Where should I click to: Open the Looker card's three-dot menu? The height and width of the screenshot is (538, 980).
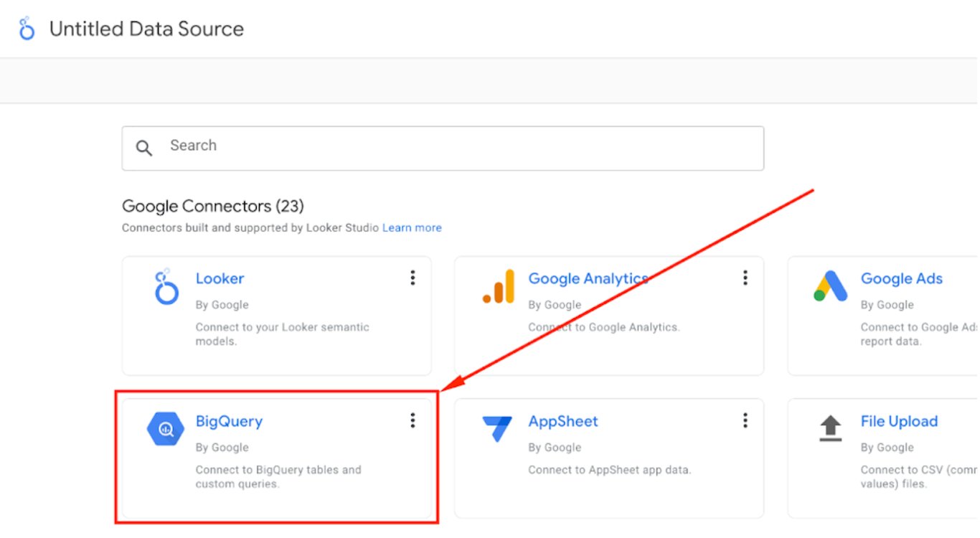(x=413, y=278)
